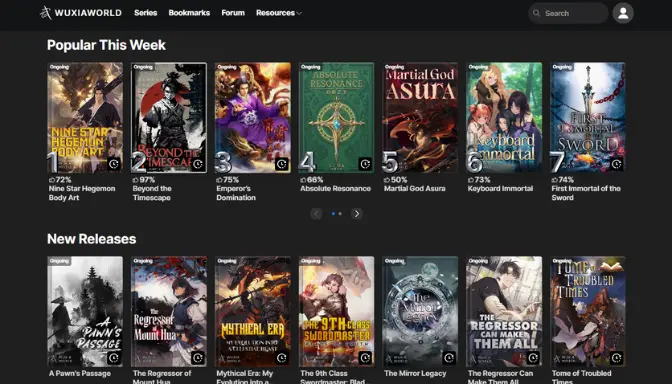Open Beyond the Timescape title link
Screen dimensions: 672x384
tap(152, 193)
